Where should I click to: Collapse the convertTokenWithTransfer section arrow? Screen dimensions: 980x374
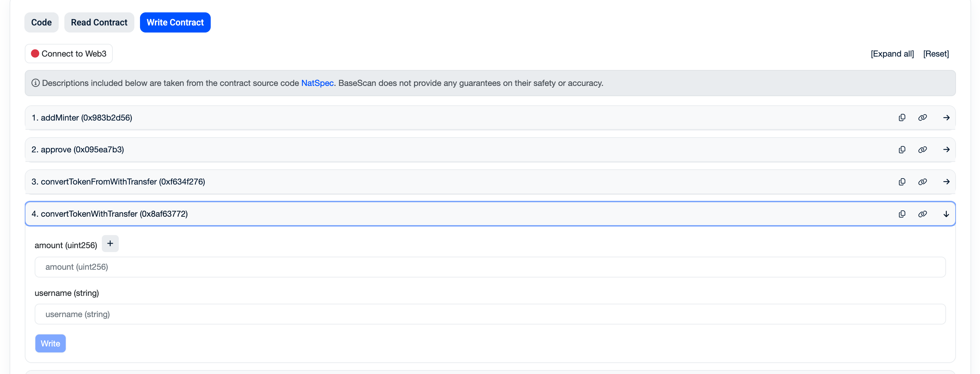946,214
